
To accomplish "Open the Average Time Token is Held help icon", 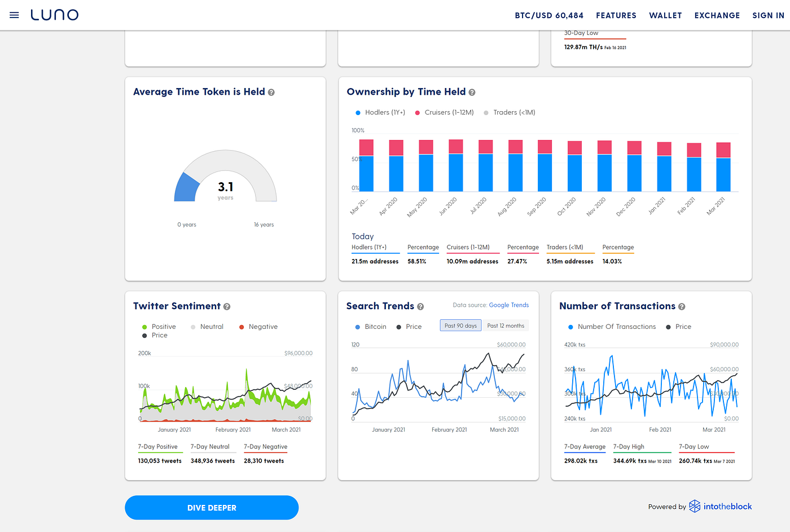I will pyautogui.click(x=271, y=91).
